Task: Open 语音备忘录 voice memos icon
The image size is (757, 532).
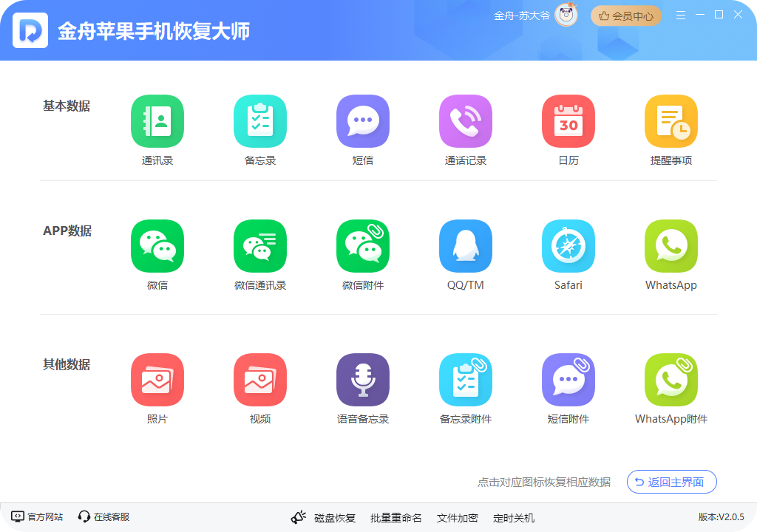Action: point(362,380)
